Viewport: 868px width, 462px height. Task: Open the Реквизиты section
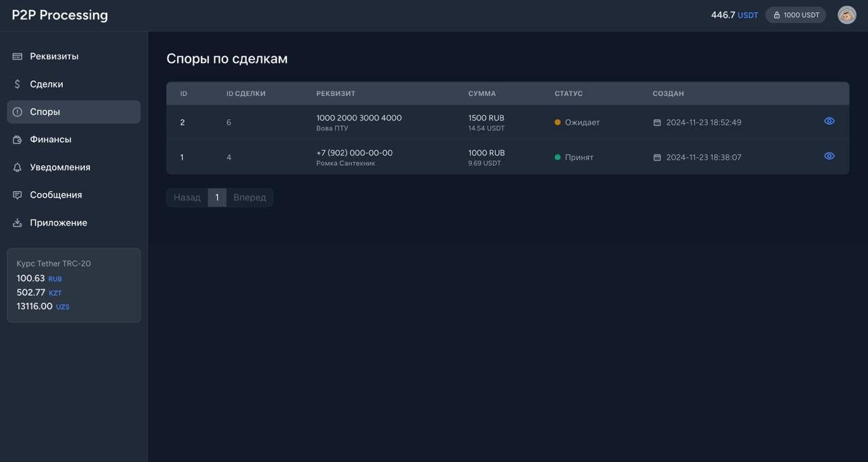click(x=74, y=56)
